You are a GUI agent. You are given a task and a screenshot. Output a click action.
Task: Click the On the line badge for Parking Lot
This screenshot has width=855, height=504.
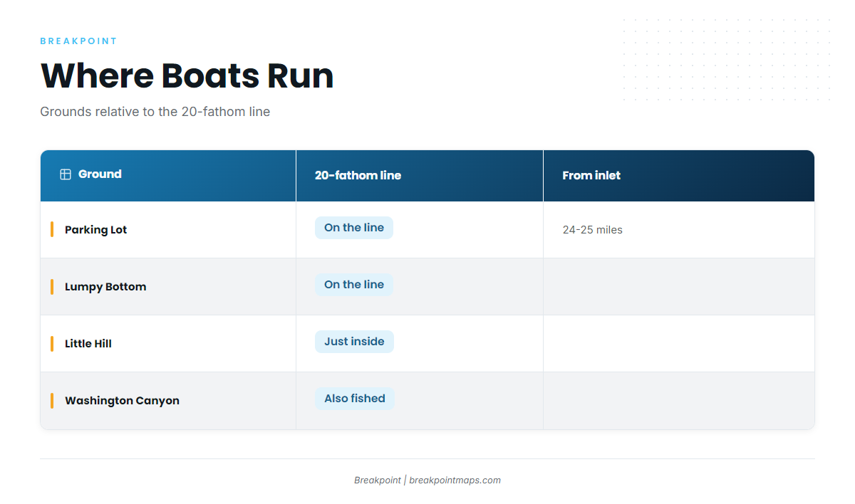354,228
